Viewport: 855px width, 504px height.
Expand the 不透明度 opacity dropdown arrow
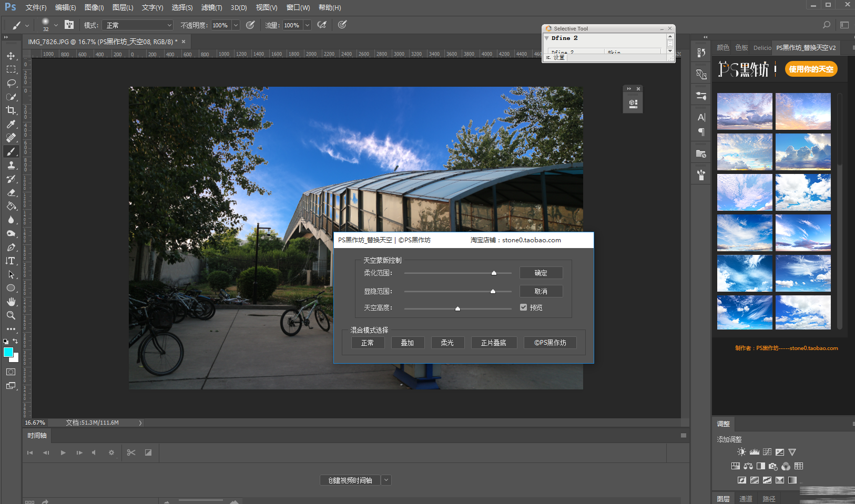pos(236,25)
